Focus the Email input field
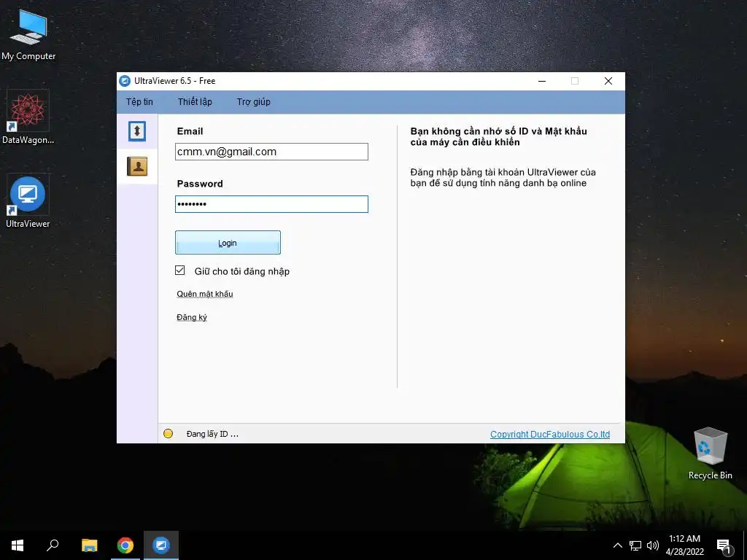Image resolution: width=747 pixels, height=560 pixels. point(271,152)
